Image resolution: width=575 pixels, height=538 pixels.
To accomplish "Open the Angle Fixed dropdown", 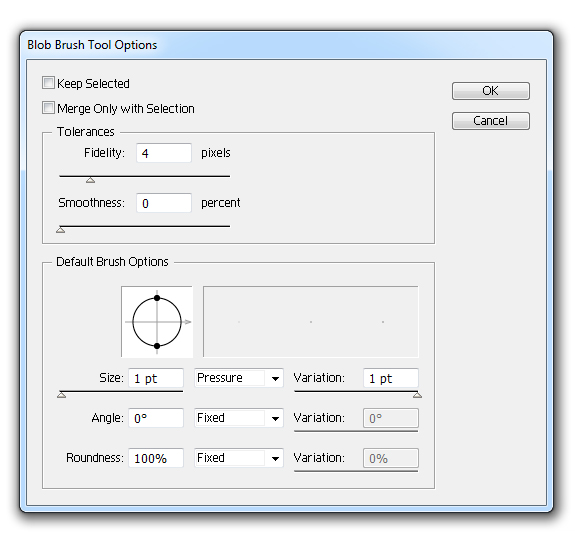I will (239, 418).
